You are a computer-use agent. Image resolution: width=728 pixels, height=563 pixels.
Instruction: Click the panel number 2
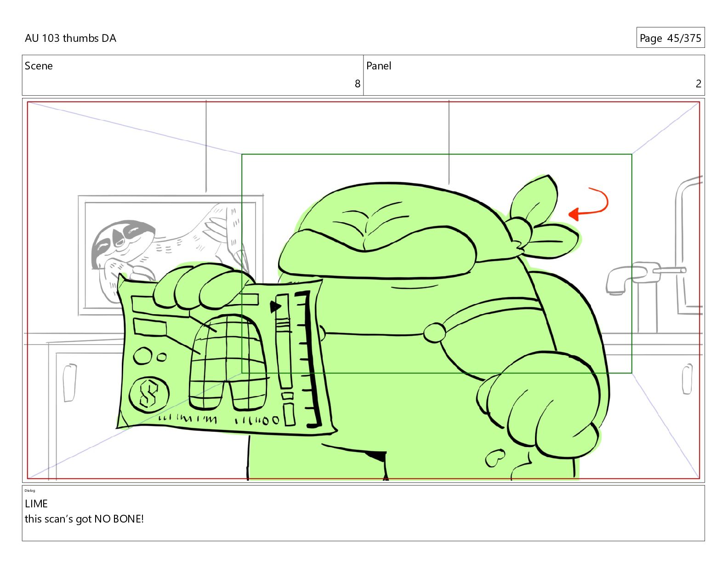pos(698,84)
